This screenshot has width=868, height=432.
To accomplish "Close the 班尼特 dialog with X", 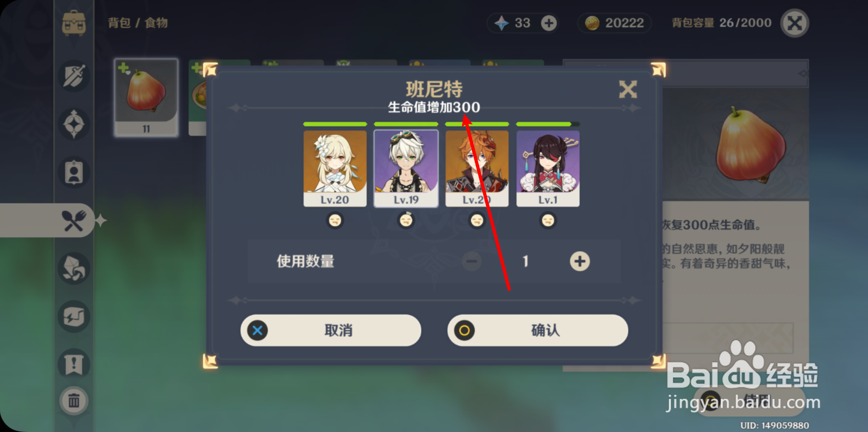I will (628, 89).
